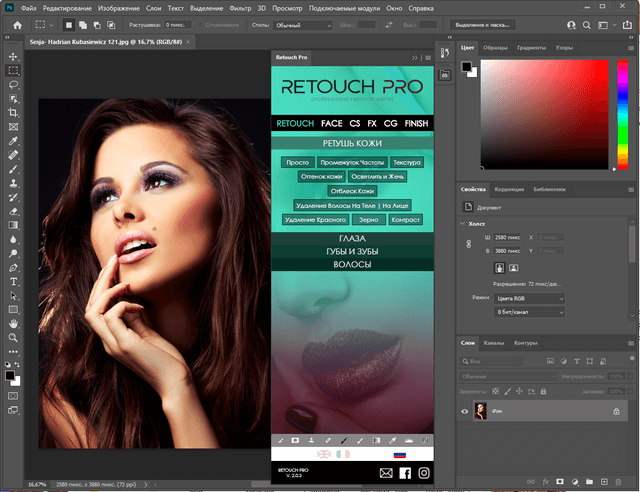The width and height of the screenshot is (640, 492).
Task: Open the Режим color mode dropdown
Action: point(530,298)
